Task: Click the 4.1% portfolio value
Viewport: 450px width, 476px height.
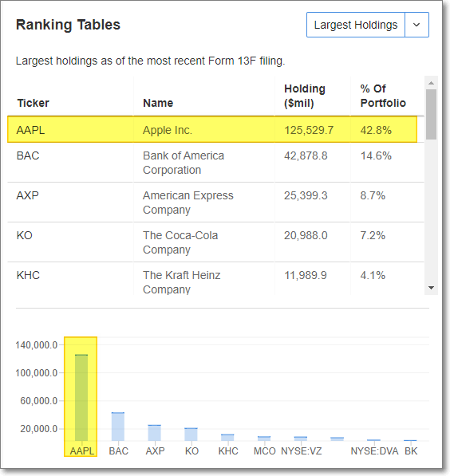Action: 373,275
